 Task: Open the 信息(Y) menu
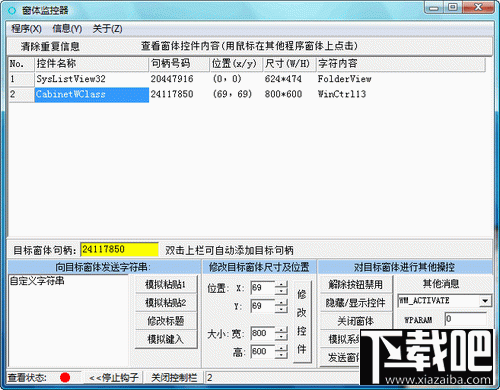[67, 29]
